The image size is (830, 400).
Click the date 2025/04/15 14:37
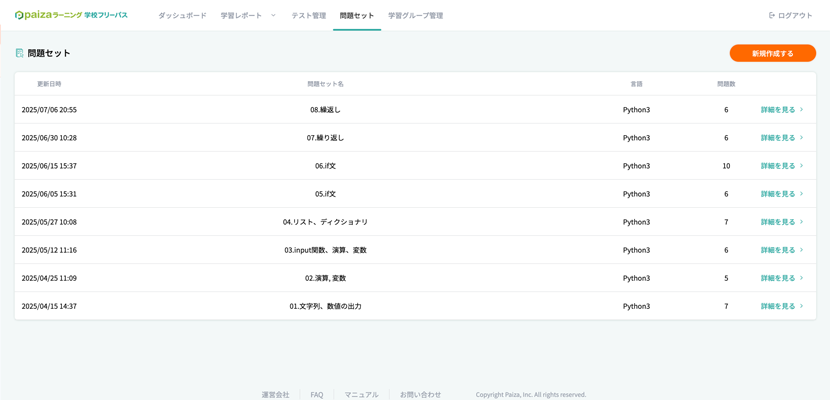click(x=49, y=306)
